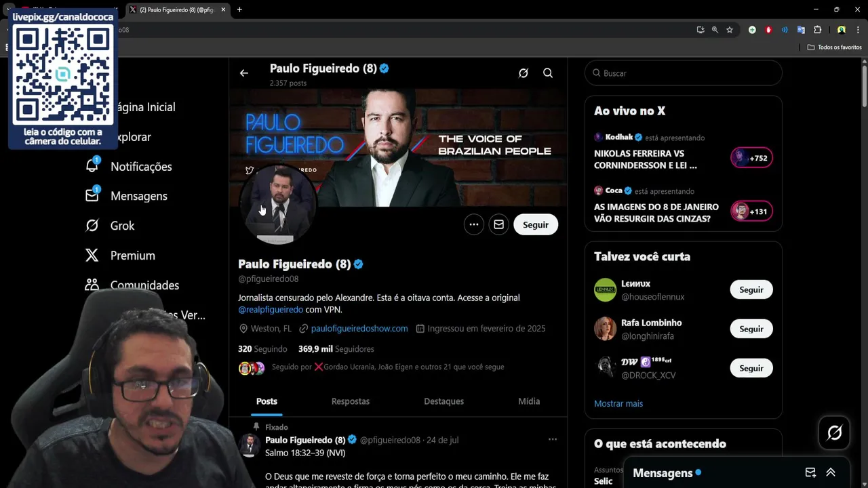Click the +131 listeners badge
Image resolution: width=868 pixels, height=488 pixels.
751,211
